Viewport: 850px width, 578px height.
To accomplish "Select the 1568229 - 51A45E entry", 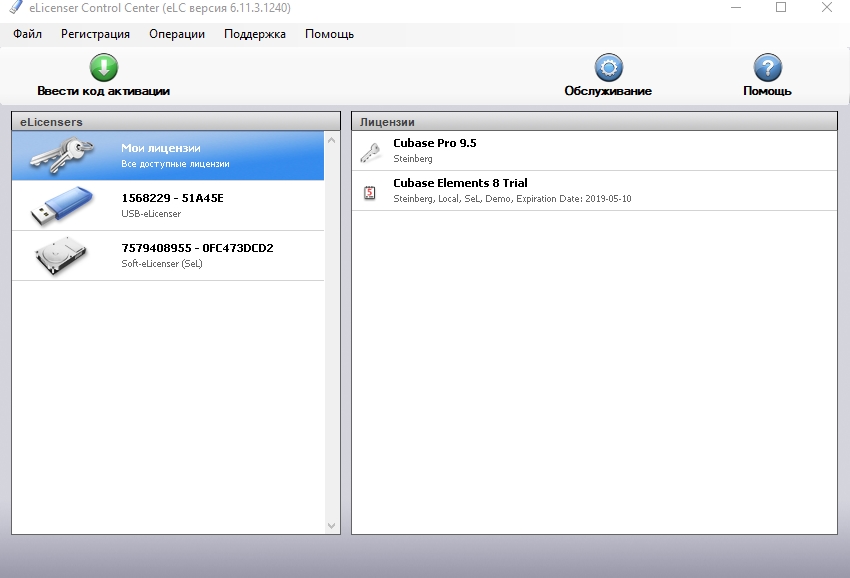I will [168, 205].
